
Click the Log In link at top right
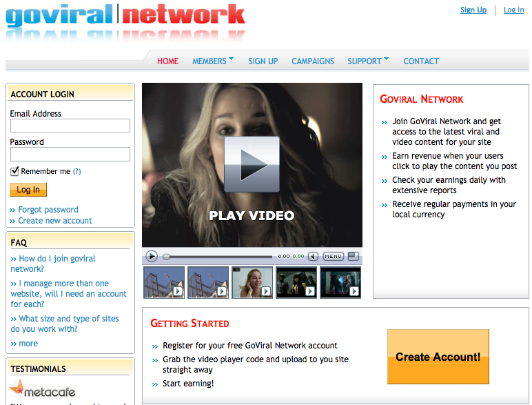(x=513, y=10)
